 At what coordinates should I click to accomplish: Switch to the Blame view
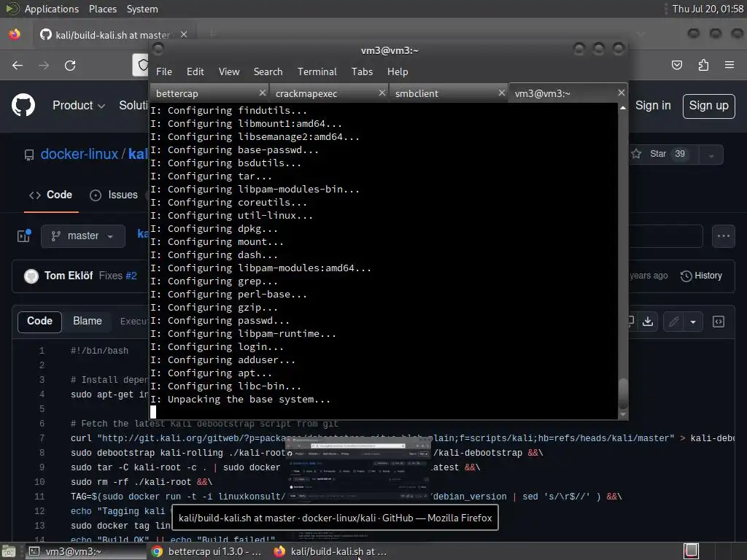88,322
